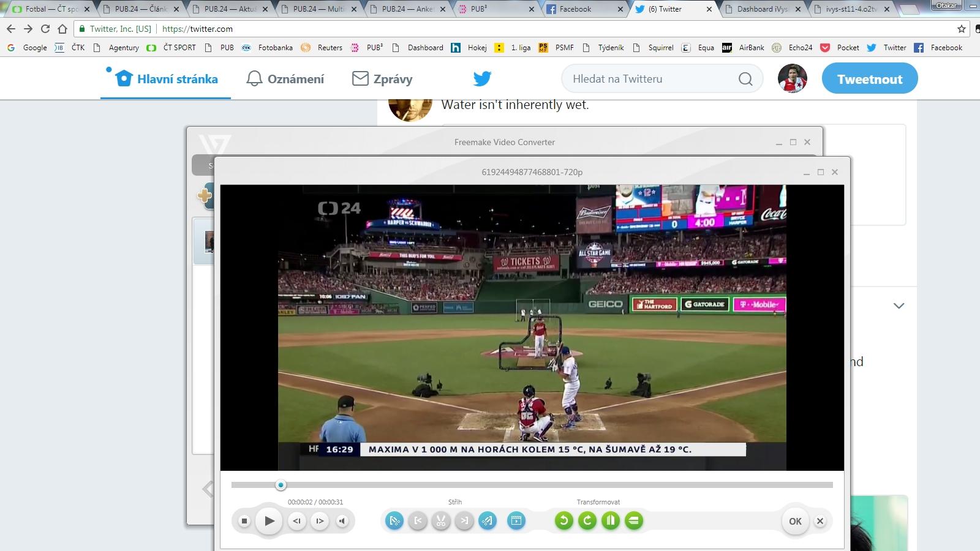Step forward one frame
980x551 pixels.
[x=320, y=521]
